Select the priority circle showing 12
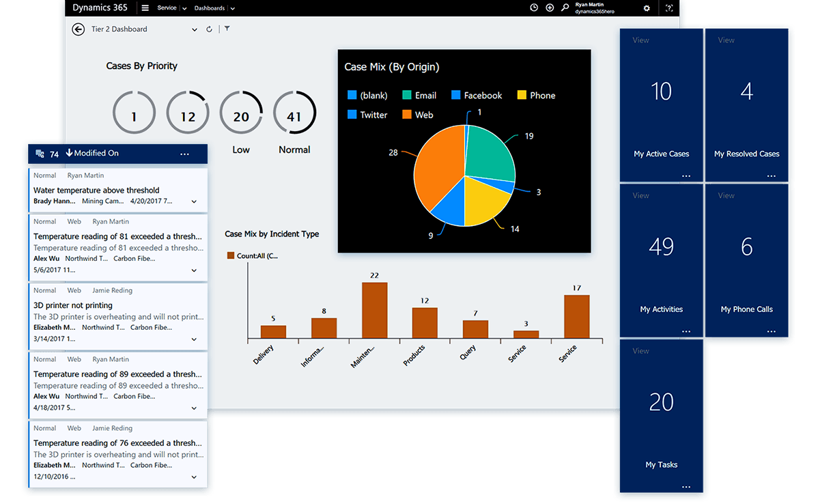The image size is (818, 504). 188,113
